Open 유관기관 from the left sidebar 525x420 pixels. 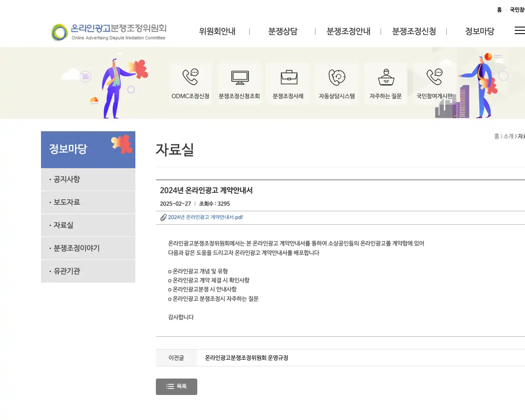tap(66, 271)
